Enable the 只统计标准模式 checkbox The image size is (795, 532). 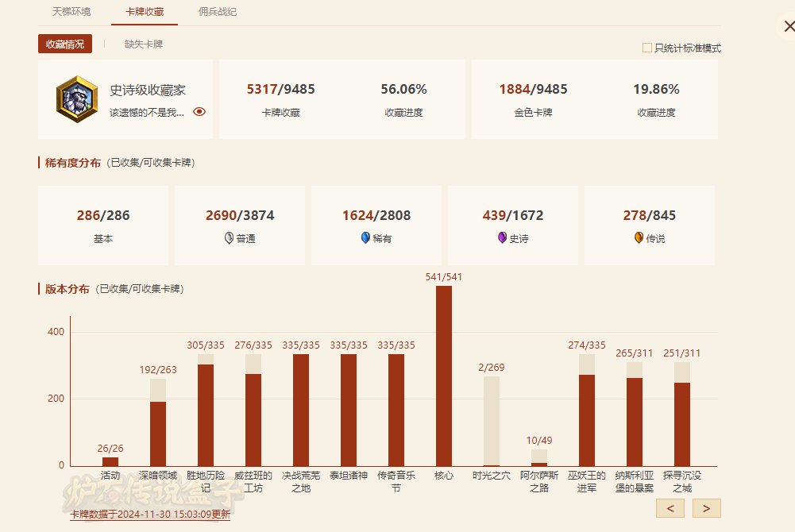coord(647,48)
